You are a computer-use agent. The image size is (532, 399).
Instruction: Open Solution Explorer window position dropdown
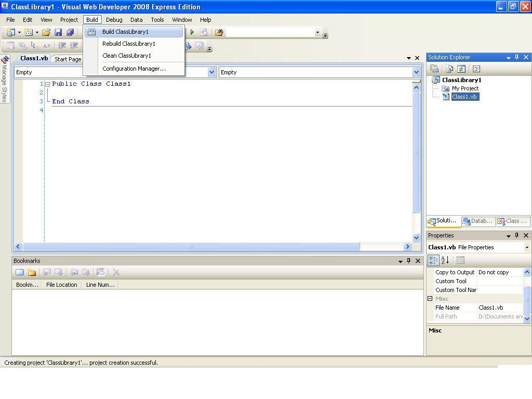tap(508, 58)
